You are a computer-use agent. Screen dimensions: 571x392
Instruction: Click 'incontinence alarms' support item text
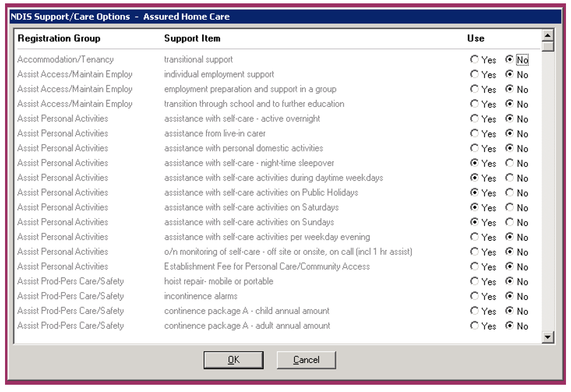[200, 296]
